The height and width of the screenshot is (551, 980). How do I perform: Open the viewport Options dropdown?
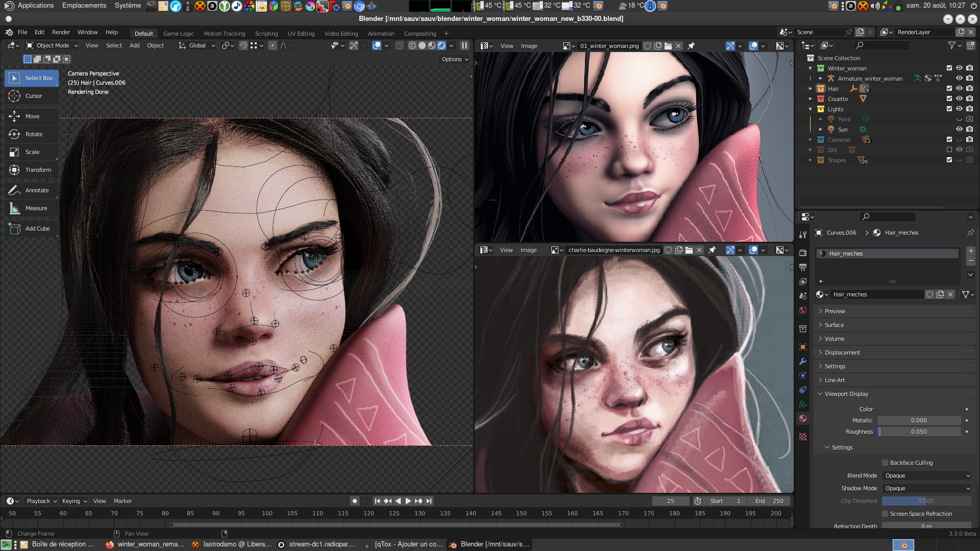(x=455, y=59)
